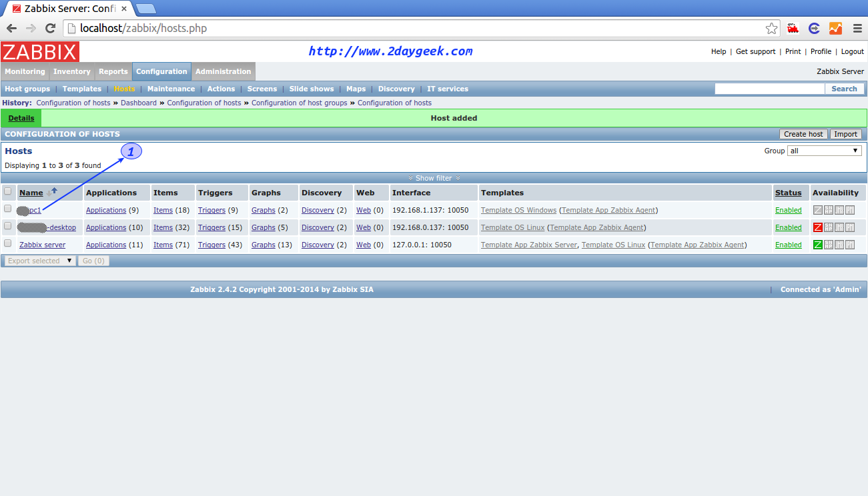Click Details in the Host added message

pos(21,118)
